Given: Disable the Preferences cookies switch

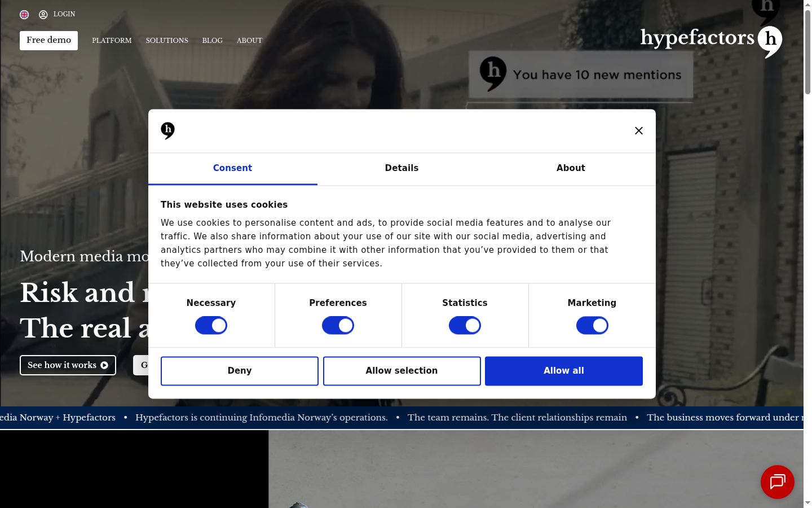Looking at the screenshot, I should pos(338,325).
